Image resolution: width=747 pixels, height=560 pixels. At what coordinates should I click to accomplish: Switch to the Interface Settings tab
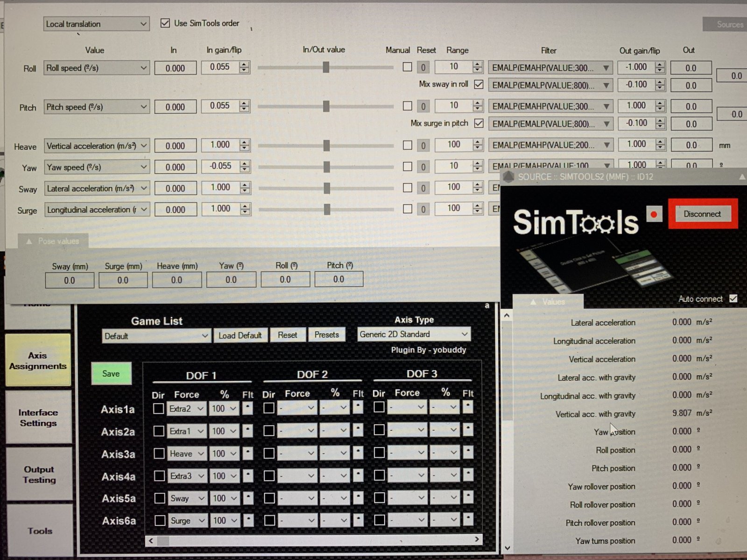38,418
